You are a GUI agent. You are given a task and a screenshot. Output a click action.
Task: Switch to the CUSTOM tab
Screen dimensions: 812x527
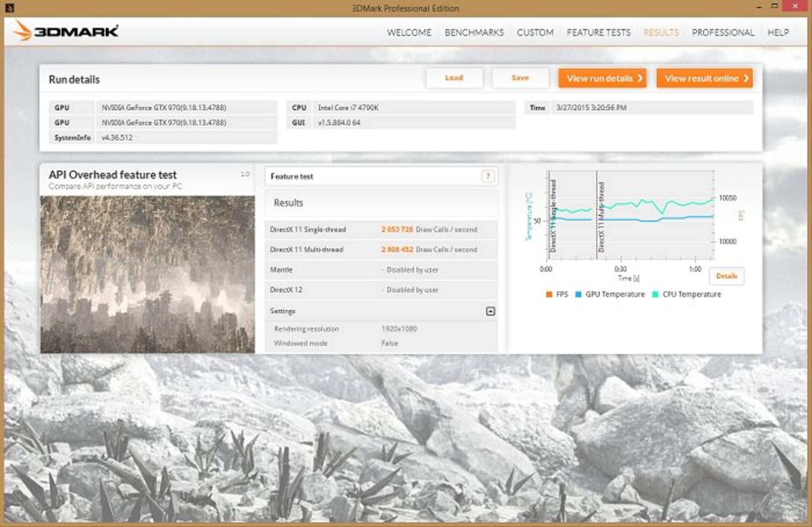[x=535, y=33]
